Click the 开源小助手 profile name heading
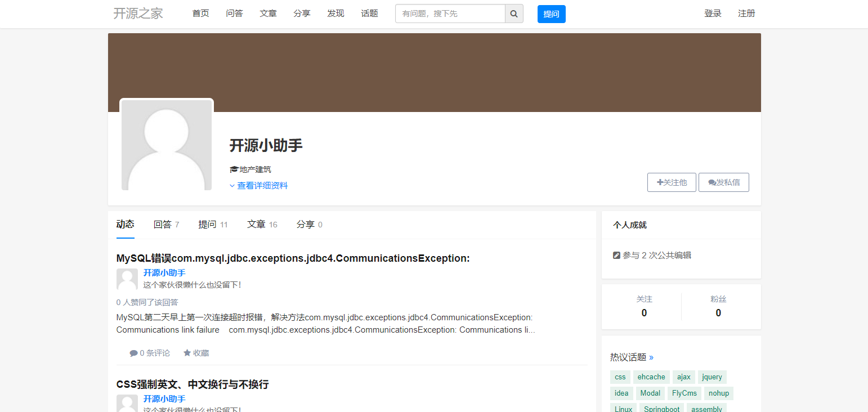The image size is (868, 412). tap(266, 146)
